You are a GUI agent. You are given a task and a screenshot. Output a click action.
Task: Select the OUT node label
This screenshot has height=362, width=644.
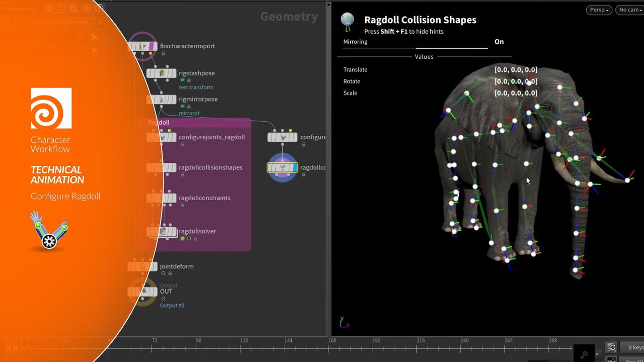click(166, 292)
